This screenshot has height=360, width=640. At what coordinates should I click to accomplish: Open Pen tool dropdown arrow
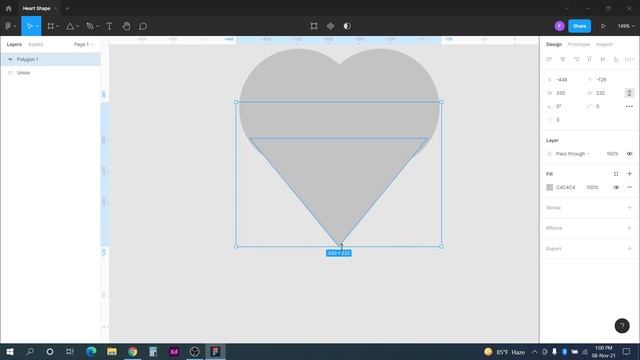coord(98,26)
